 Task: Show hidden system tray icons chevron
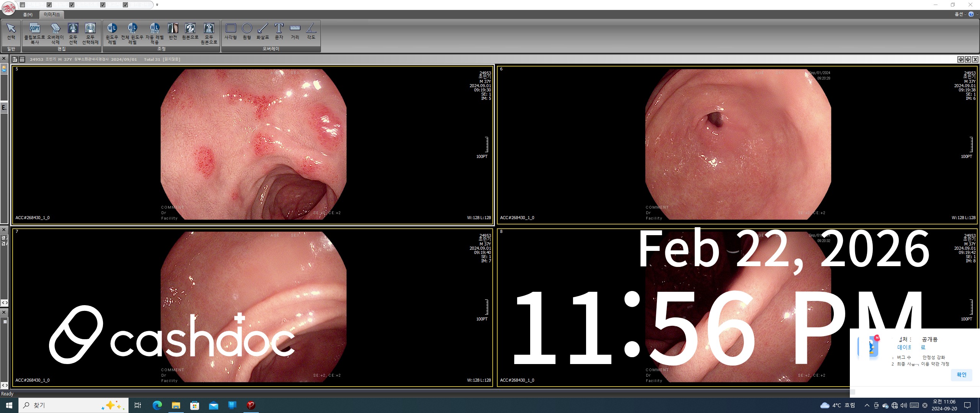click(x=867, y=405)
